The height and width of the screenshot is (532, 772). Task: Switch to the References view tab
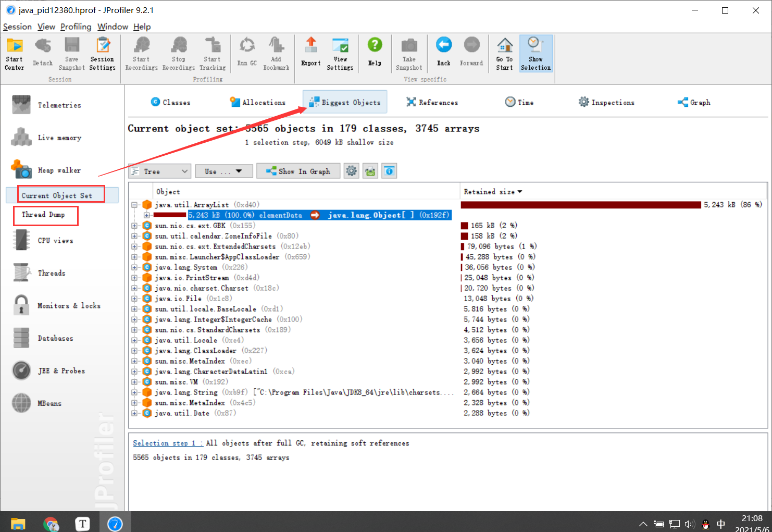click(432, 102)
